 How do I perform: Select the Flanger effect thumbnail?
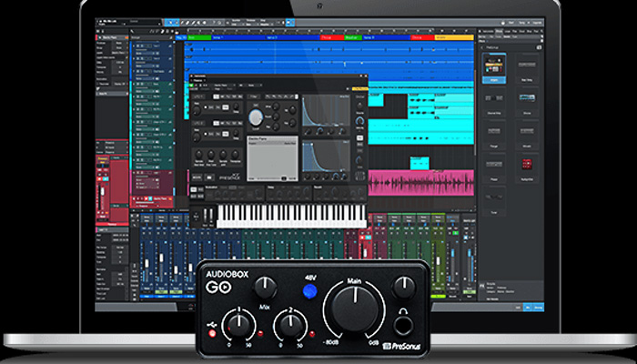(x=494, y=135)
